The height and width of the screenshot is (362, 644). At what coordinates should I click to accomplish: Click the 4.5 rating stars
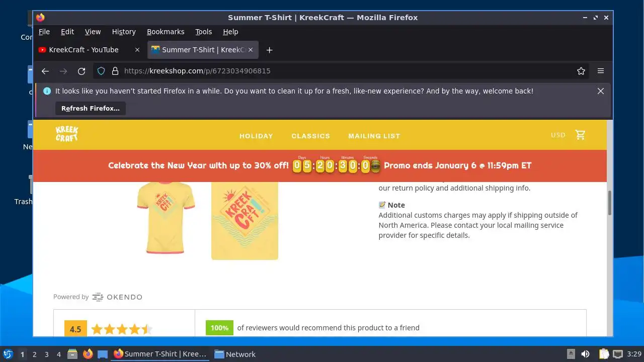pyautogui.click(x=122, y=330)
